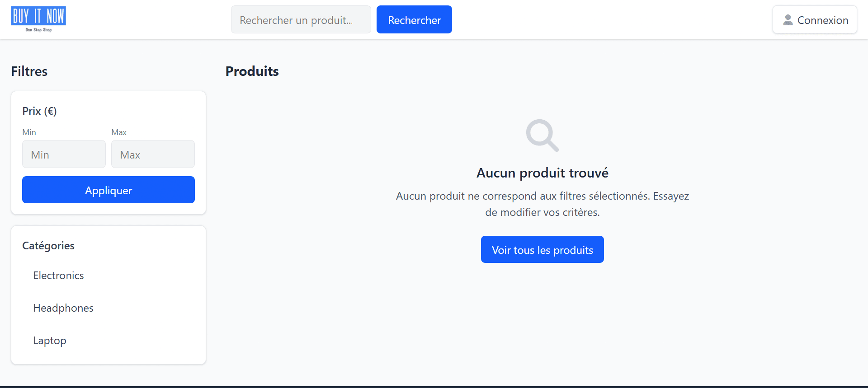Screen dimensions: 868x388
Task: Click the Aucun produit trouvé heading
Action: pyautogui.click(x=542, y=173)
